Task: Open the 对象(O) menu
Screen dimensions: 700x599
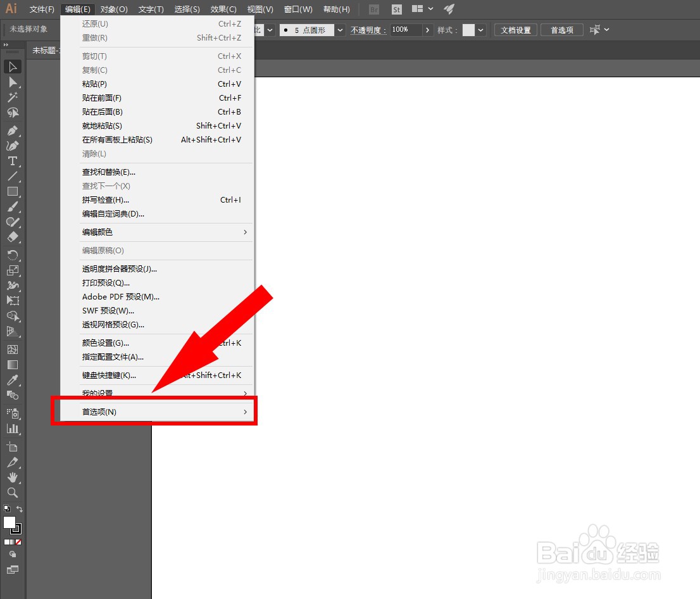Action: coord(114,9)
